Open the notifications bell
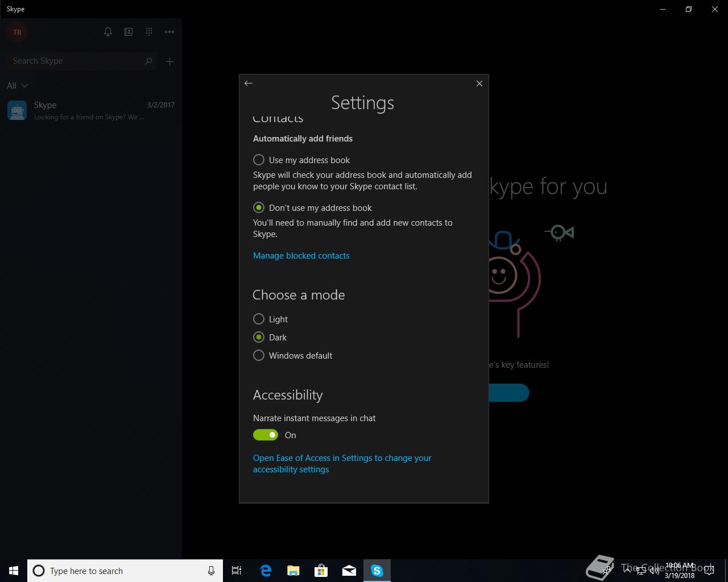 [x=108, y=32]
